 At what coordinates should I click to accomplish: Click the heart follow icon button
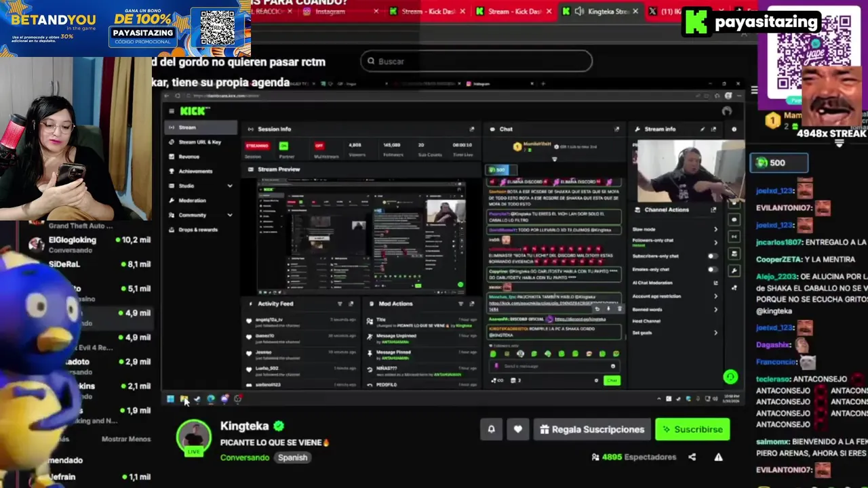[518, 429]
